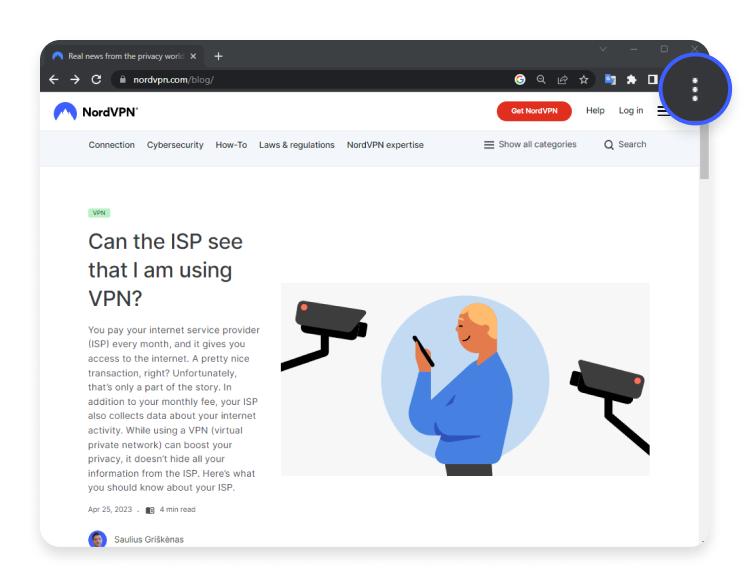This screenshot has width=750, height=587.
Task: Click the zoom magnifier icon in address bar
Action: 541,79
